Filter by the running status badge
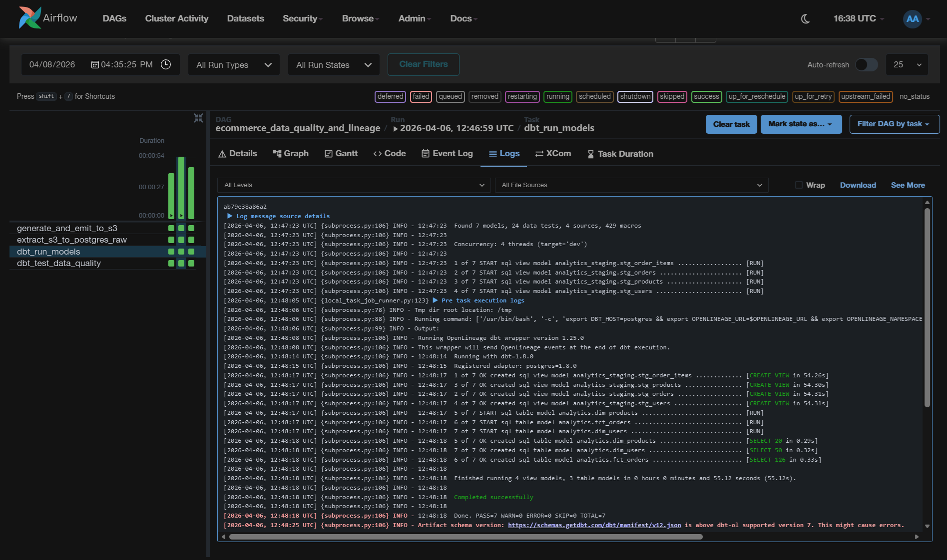 click(x=557, y=96)
